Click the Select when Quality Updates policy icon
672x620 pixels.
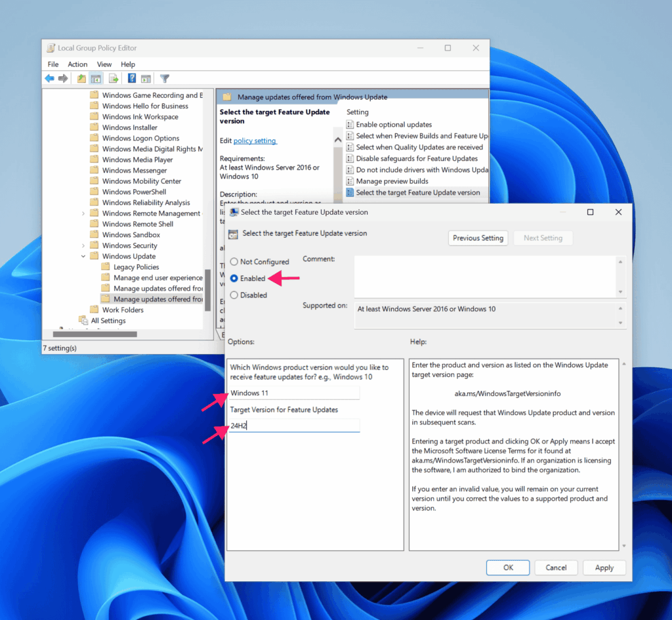pos(350,147)
